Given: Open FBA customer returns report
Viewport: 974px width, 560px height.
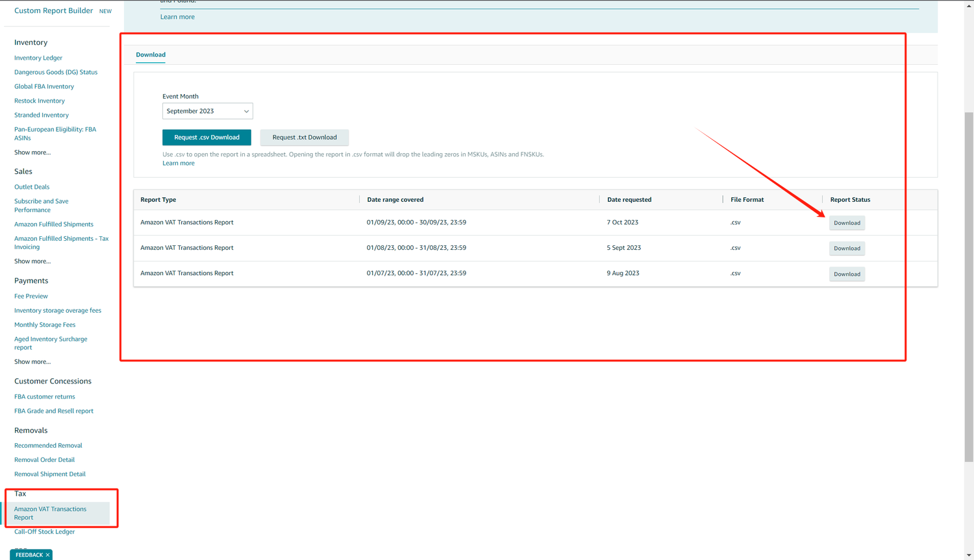Looking at the screenshot, I should pos(45,396).
